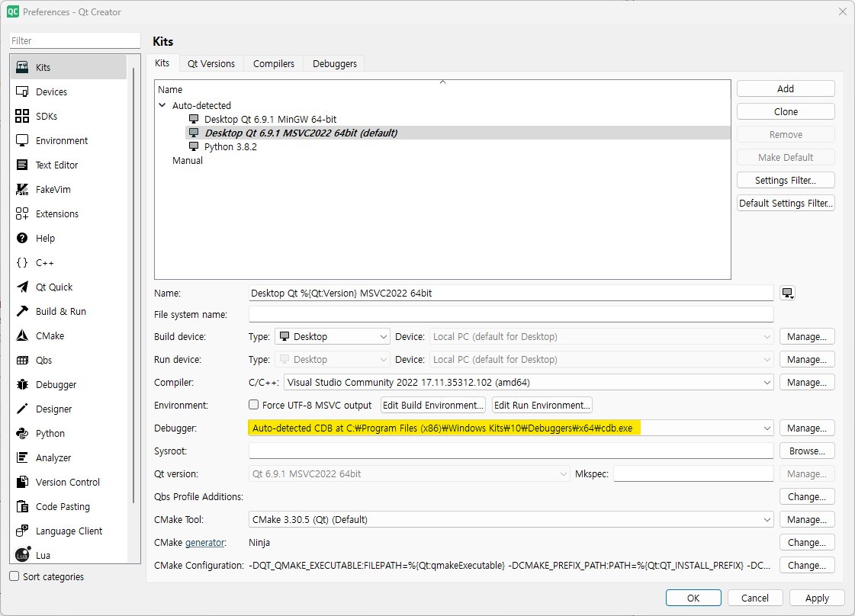Click OK to confirm preferences
Viewport: 855px width, 616px height.
[693, 598]
